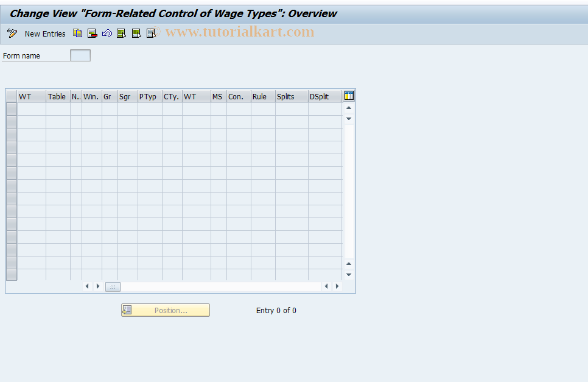
Task: Click the Sgr column header
Action: 127,96
